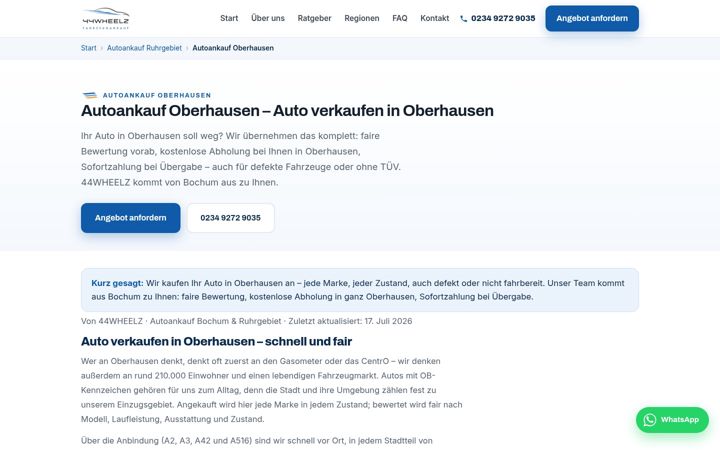This screenshot has height=450, width=720.
Task: Click intro paragraph 'Ihr Auto in Oberhausen soll weg?'
Action: (x=241, y=159)
